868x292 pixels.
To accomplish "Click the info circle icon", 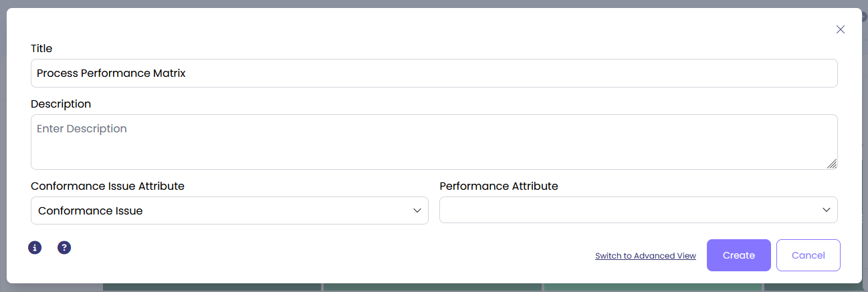I will [35, 248].
